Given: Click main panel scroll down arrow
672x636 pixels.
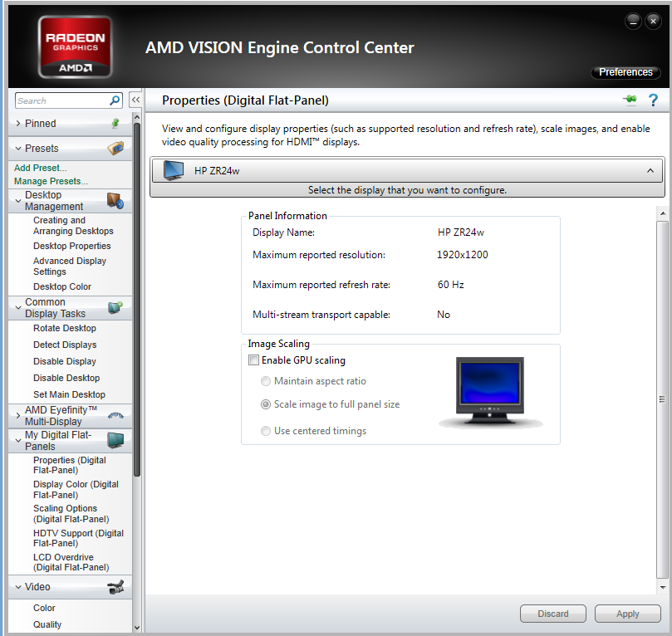Looking at the screenshot, I should (663, 587).
